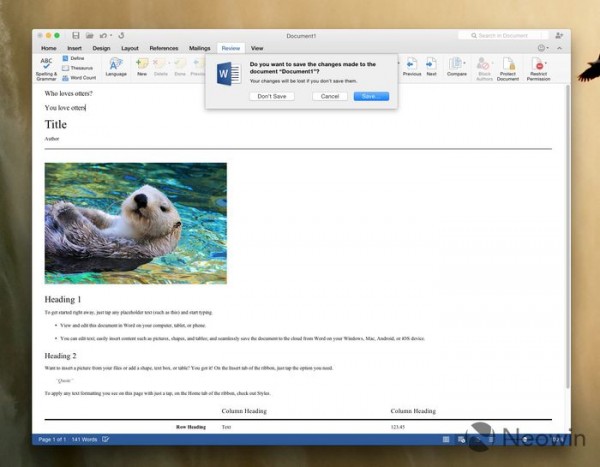Click the save icon in title bar

pos(76,36)
